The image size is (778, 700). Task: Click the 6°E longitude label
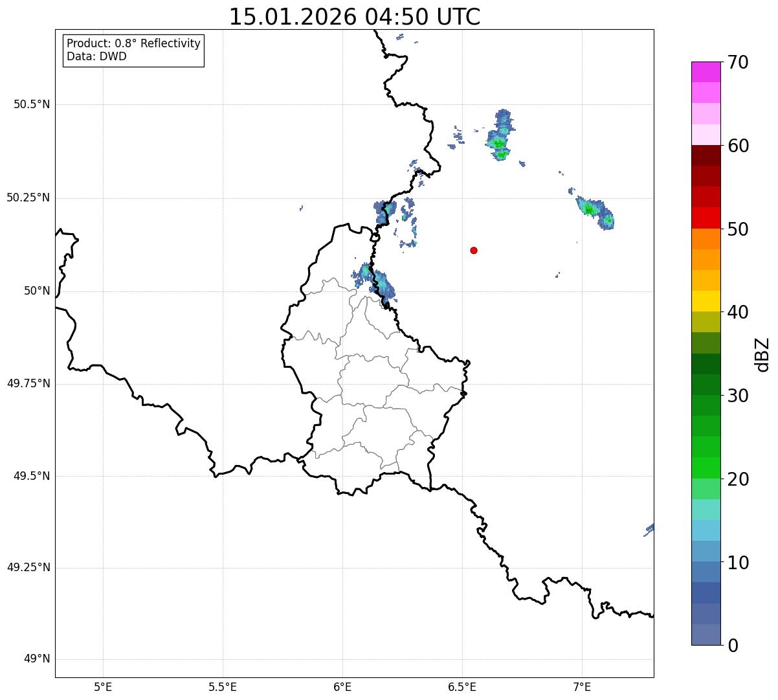tap(342, 687)
